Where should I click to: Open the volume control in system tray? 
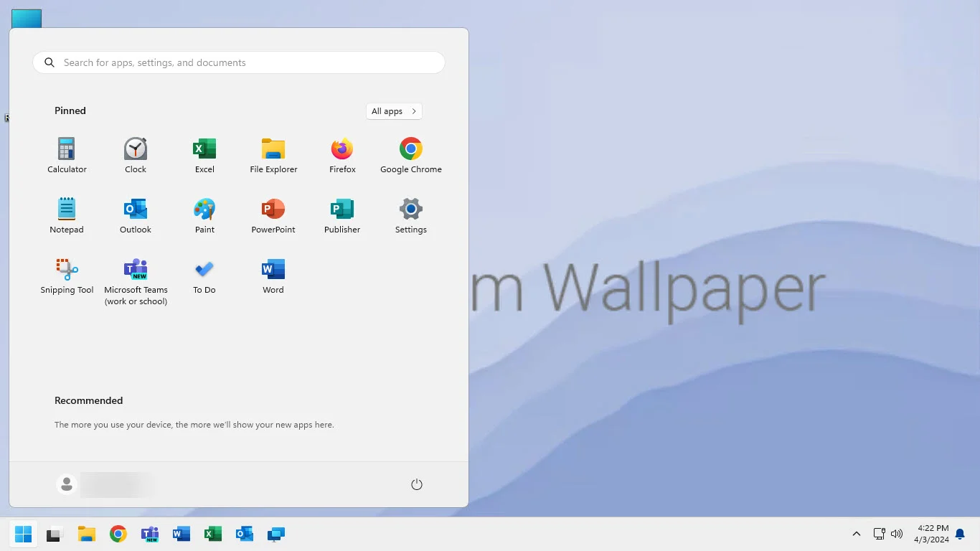(897, 534)
